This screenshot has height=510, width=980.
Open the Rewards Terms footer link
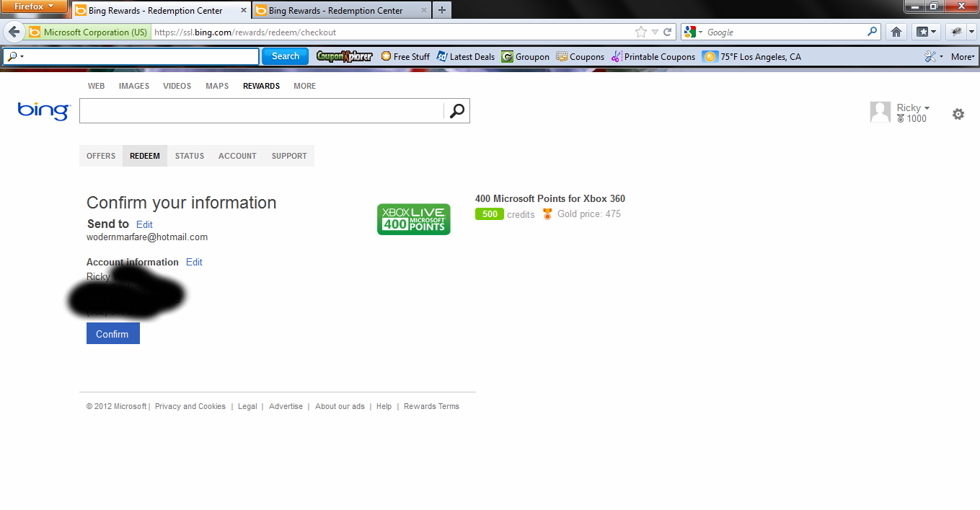[x=431, y=406]
